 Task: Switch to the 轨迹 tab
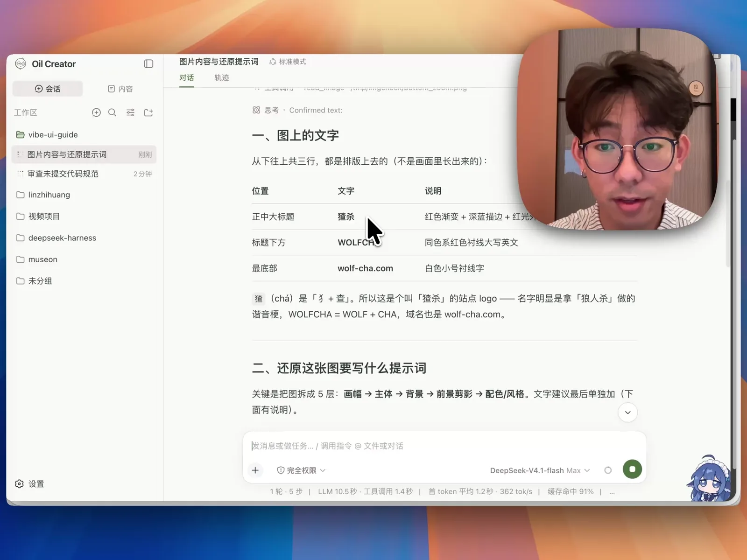pyautogui.click(x=222, y=77)
